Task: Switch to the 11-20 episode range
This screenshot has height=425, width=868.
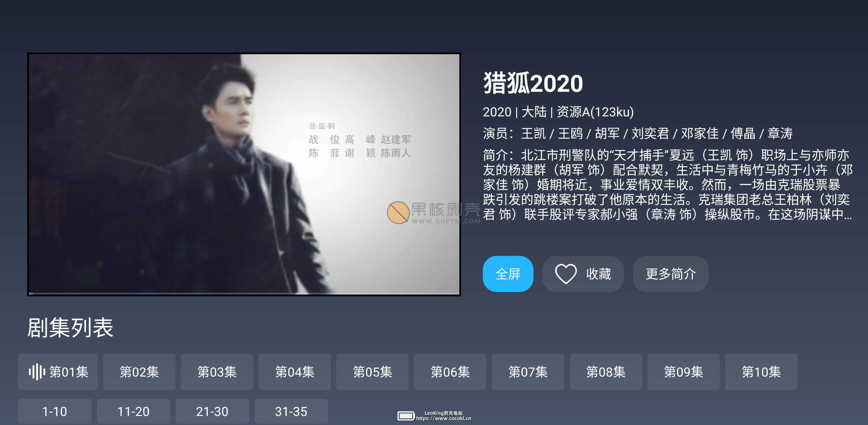Action: pyautogui.click(x=133, y=411)
